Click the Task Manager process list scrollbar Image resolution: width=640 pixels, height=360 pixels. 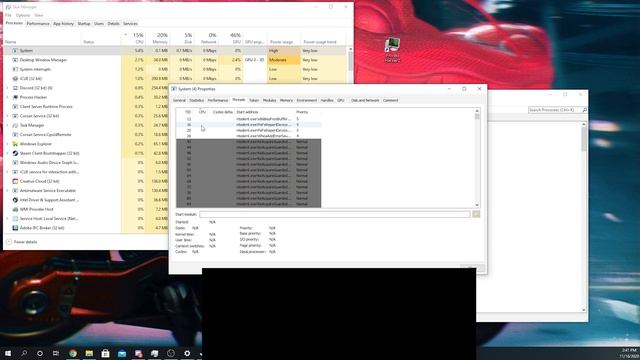point(350,140)
